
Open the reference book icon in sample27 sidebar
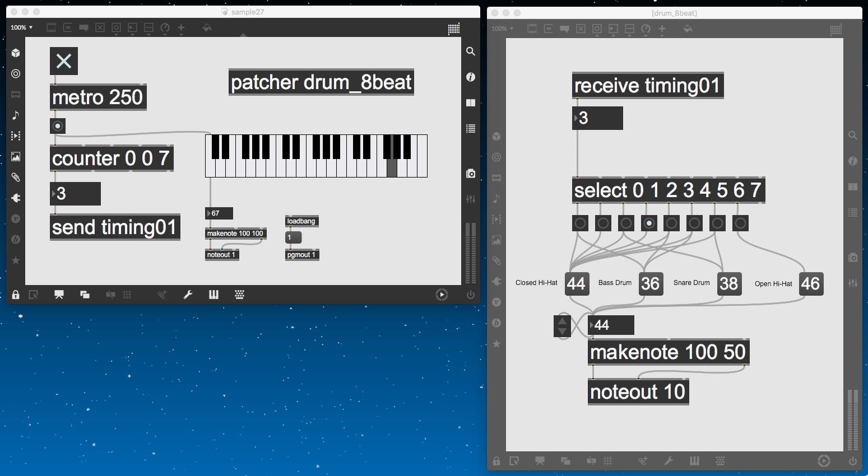pos(471,103)
